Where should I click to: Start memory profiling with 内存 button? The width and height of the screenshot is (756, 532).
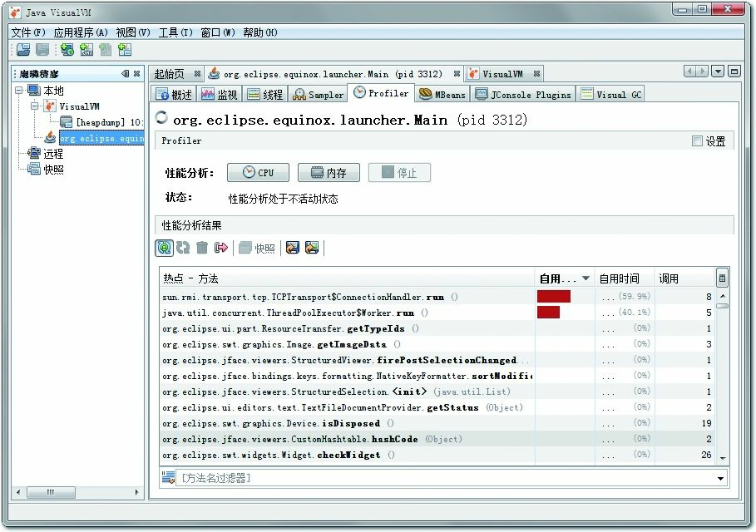click(x=329, y=173)
